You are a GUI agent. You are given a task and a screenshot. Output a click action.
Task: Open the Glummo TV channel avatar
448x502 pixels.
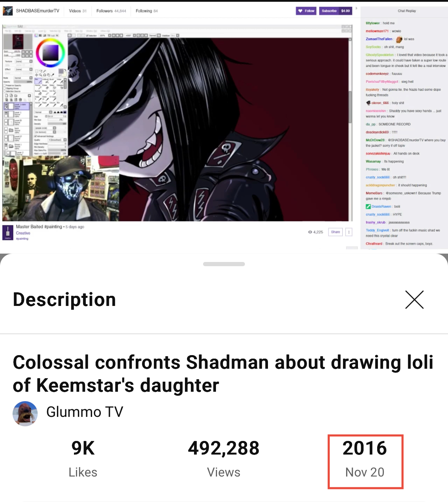pos(25,413)
